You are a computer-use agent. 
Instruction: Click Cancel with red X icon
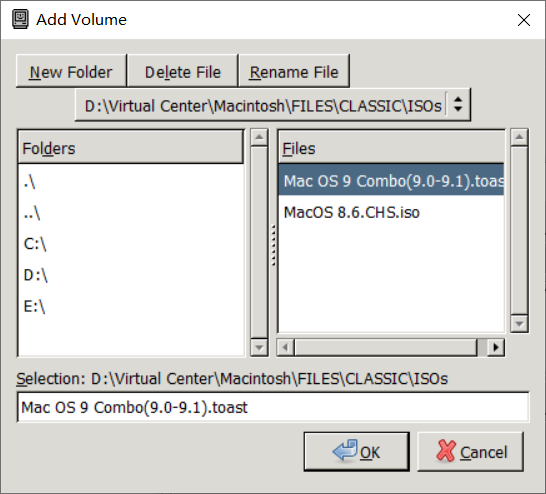[x=470, y=452]
